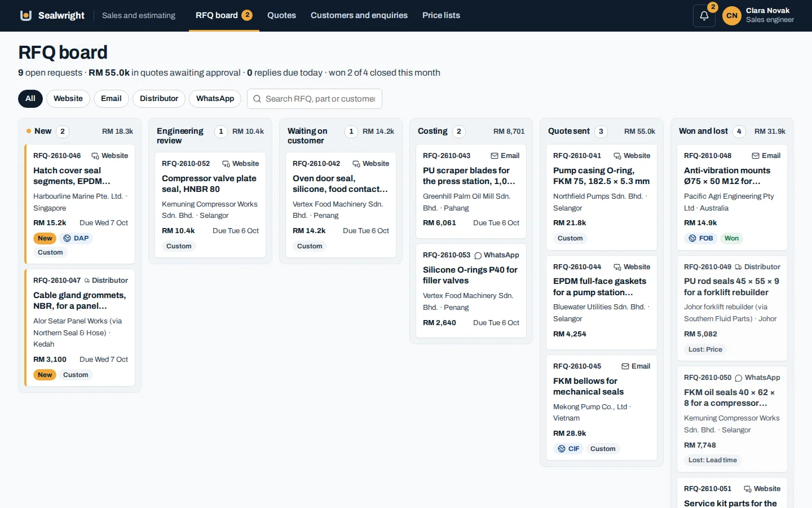The width and height of the screenshot is (812, 508).
Task: Click the Website icon on RFQ-2610-046
Action: [95, 156]
